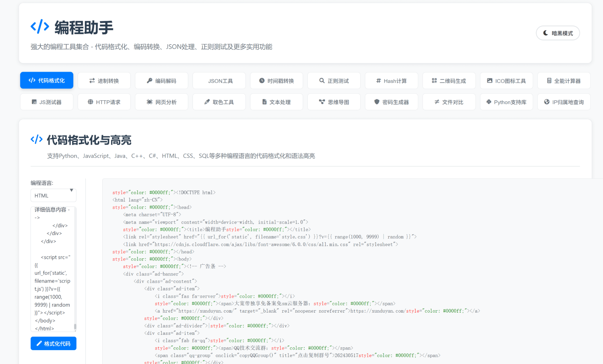This screenshot has height=364, width=603.
Task: Click the diagram icon on 思维导图
Action: (322, 102)
